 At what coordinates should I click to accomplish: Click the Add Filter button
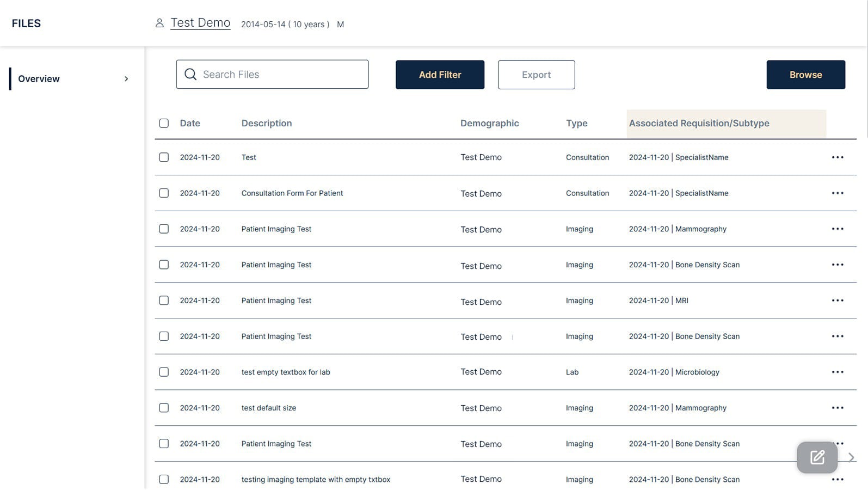point(440,75)
